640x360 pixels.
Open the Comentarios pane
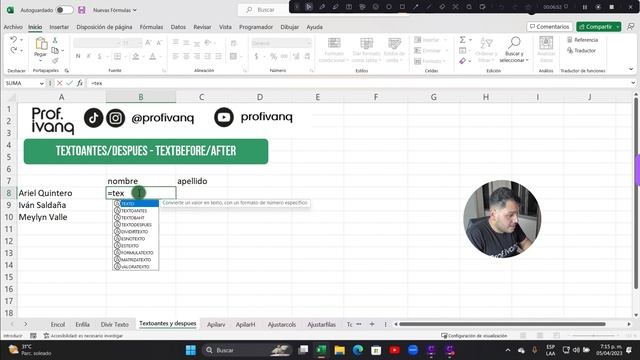tap(549, 27)
